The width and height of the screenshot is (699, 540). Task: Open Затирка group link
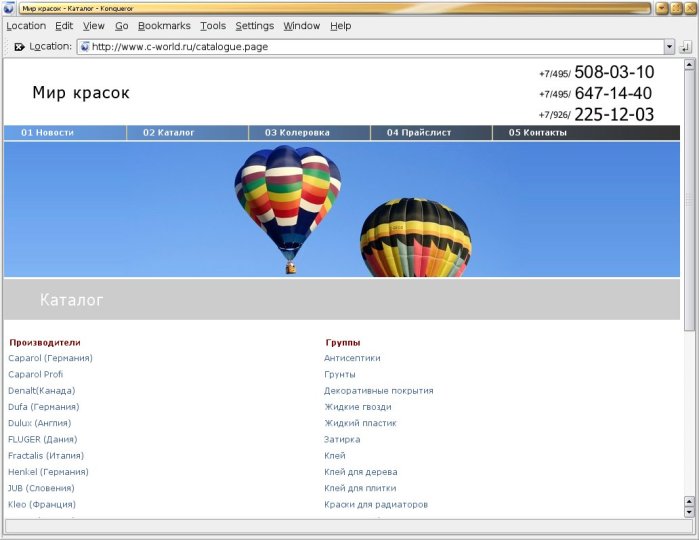(x=342, y=439)
